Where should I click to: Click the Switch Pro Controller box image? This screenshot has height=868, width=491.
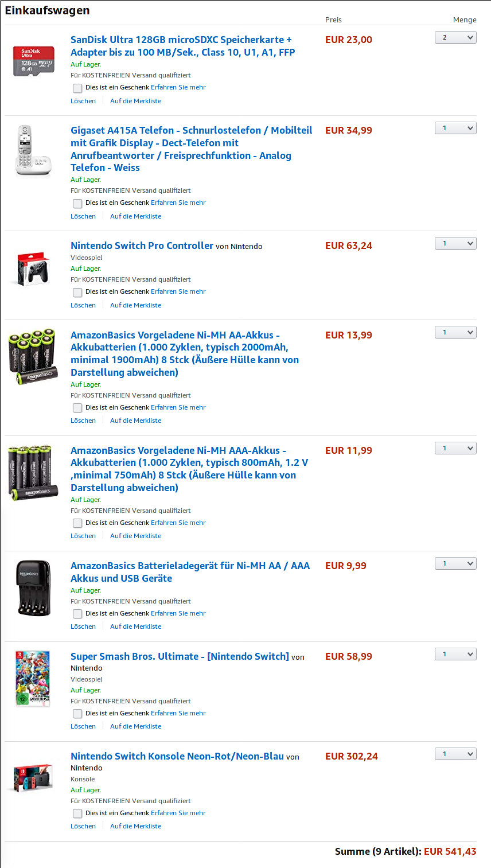(x=34, y=269)
